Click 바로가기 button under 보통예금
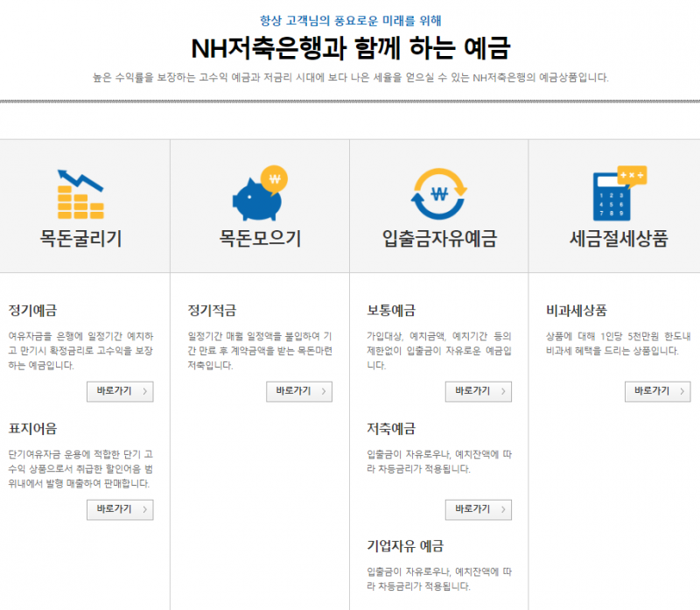 point(479,391)
